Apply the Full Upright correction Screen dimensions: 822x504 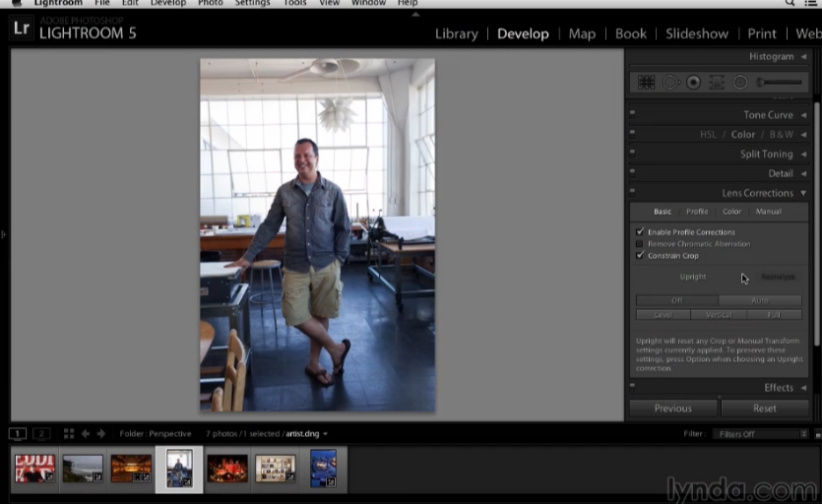774,315
